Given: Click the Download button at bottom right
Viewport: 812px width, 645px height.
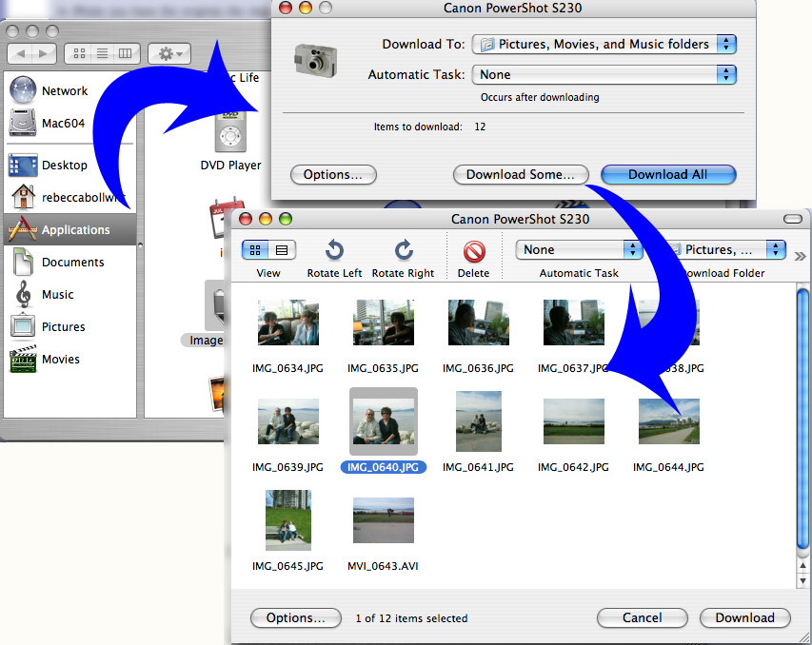Looking at the screenshot, I should pos(744,617).
